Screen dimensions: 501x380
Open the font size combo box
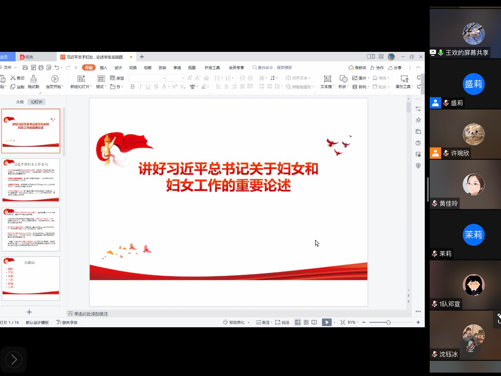tap(175, 78)
